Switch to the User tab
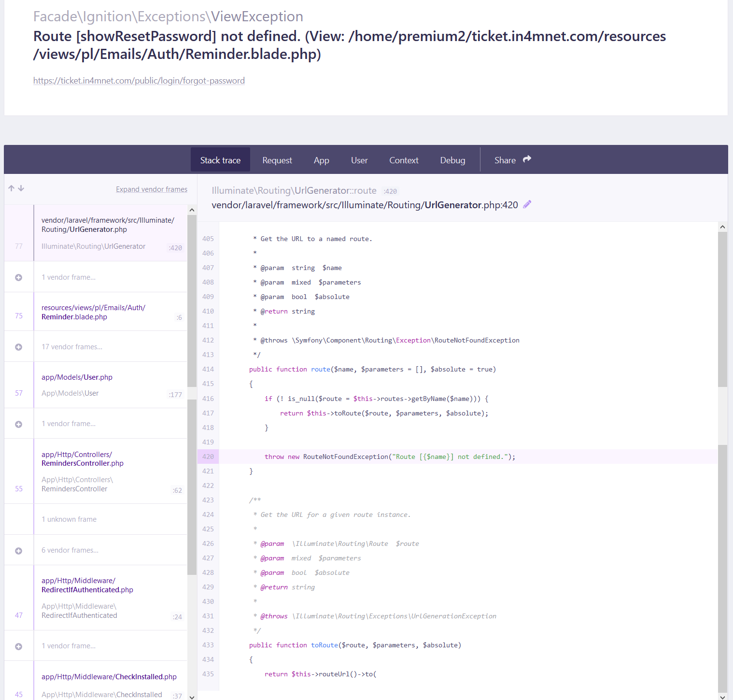This screenshot has height=700, width=733. [359, 160]
